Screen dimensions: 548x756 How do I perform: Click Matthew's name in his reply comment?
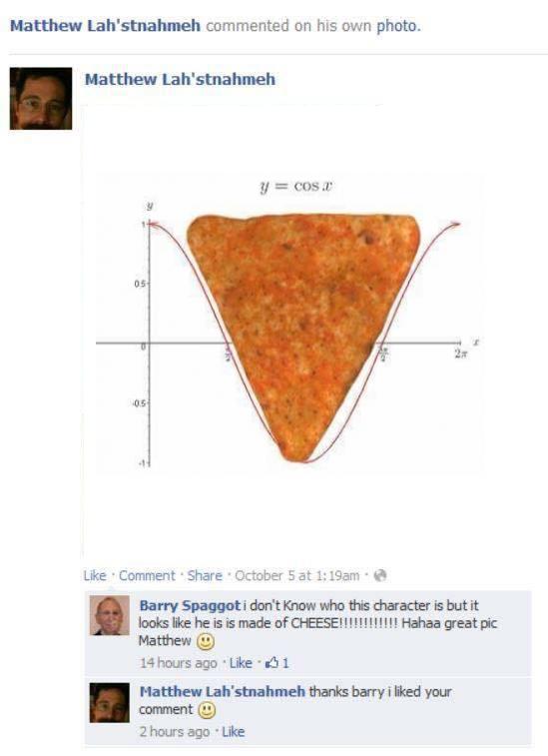pos(223,691)
